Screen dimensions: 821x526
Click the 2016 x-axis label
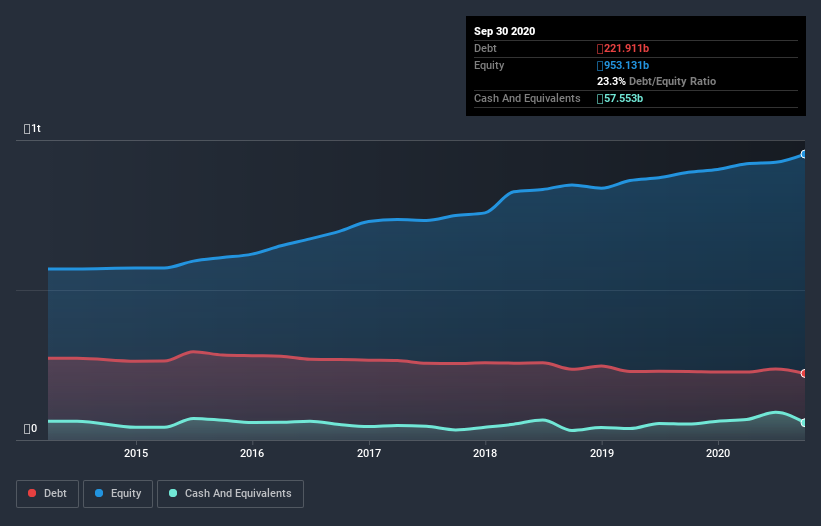[x=252, y=453]
